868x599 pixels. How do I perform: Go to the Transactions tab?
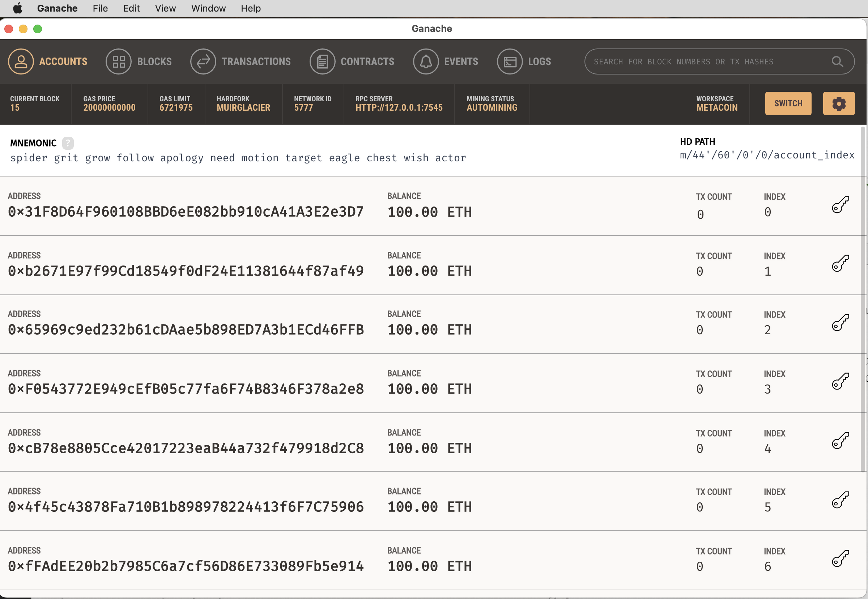pos(241,61)
